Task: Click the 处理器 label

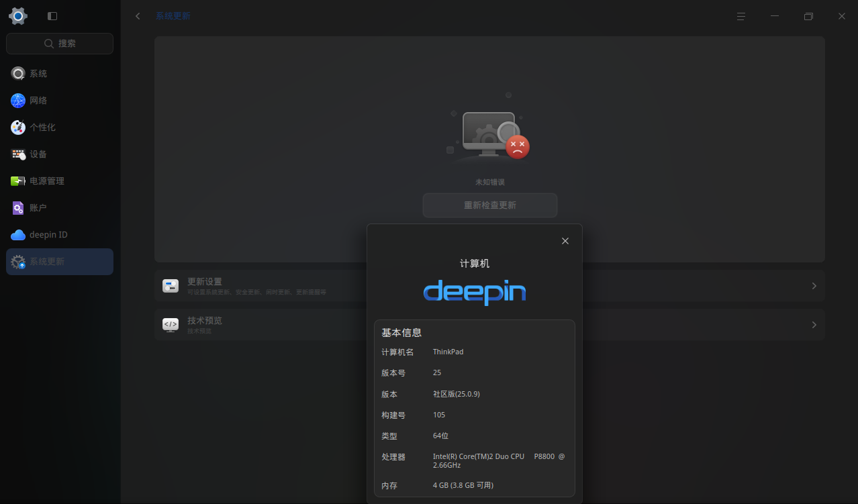Action: click(x=393, y=456)
